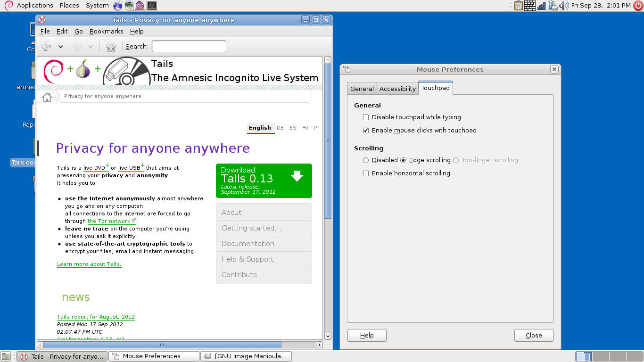This screenshot has width=644, height=362.
Task: Open the Bookmarks menu in help browser
Action: tap(106, 32)
